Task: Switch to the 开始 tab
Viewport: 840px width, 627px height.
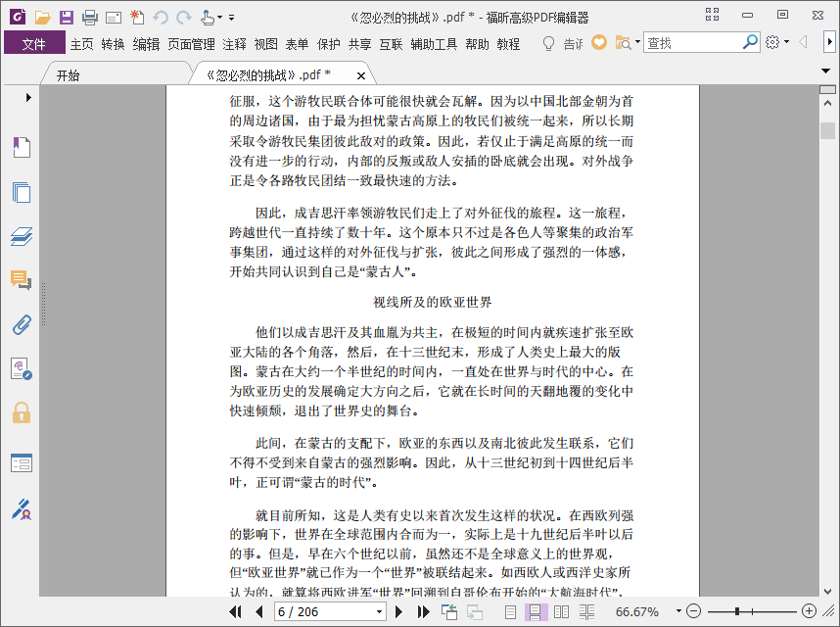Action: coord(68,75)
